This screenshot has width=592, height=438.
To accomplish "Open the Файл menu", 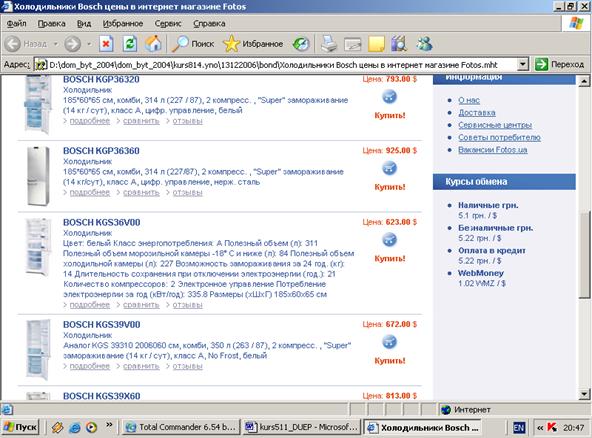I will click(17, 23).
